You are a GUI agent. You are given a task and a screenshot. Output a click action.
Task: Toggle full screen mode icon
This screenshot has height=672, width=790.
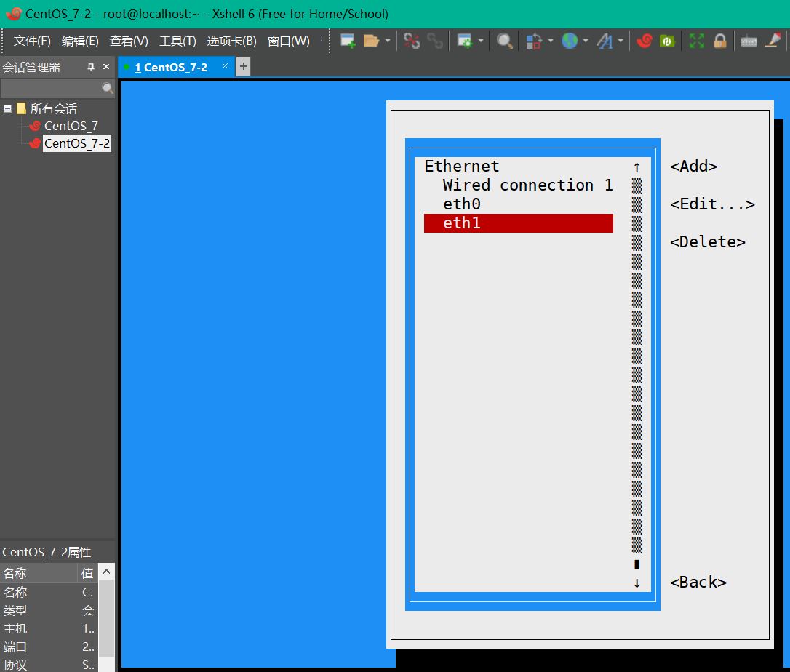pyautogui.click(x=697, y=41)
